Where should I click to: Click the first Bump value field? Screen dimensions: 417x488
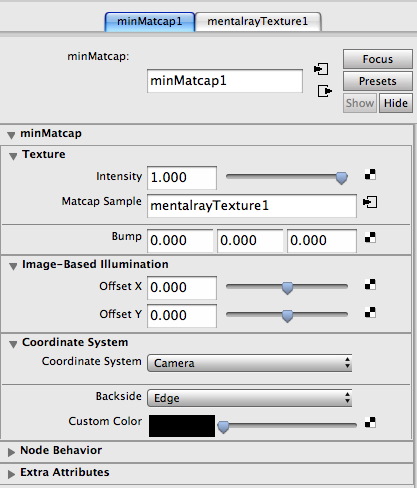pyautogui.click(x=180, y=241)
